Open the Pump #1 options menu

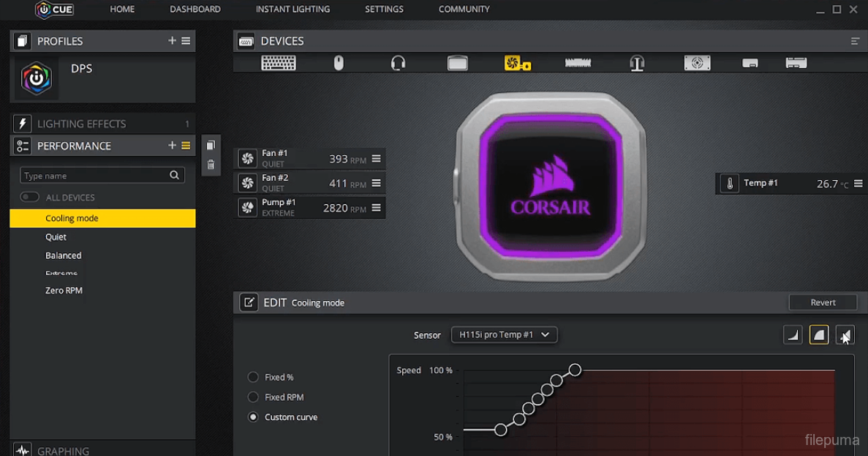(376, 208)
